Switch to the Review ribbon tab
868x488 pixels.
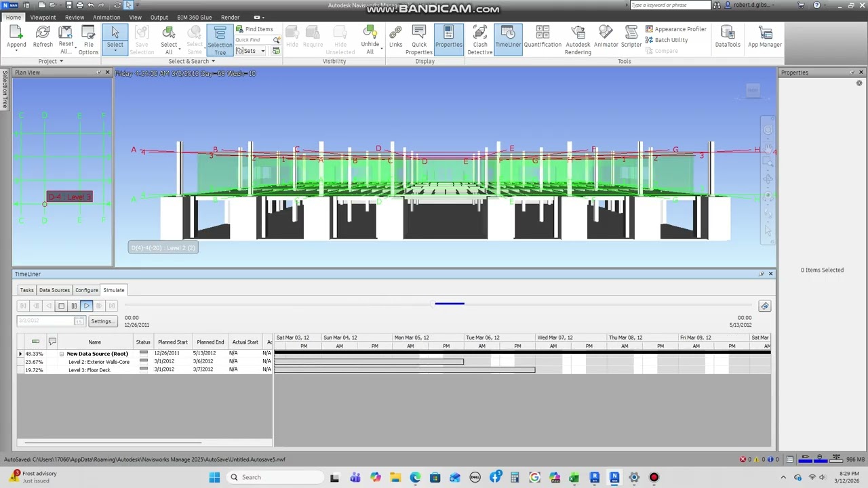(75, 17)
